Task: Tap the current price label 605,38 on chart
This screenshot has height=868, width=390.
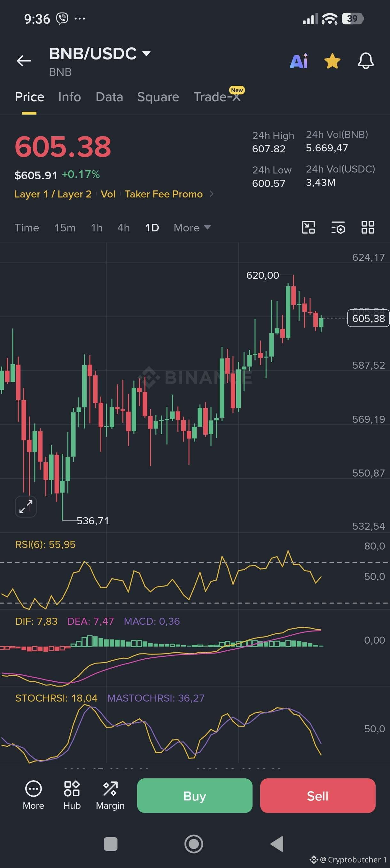Action: click(368, 318)
